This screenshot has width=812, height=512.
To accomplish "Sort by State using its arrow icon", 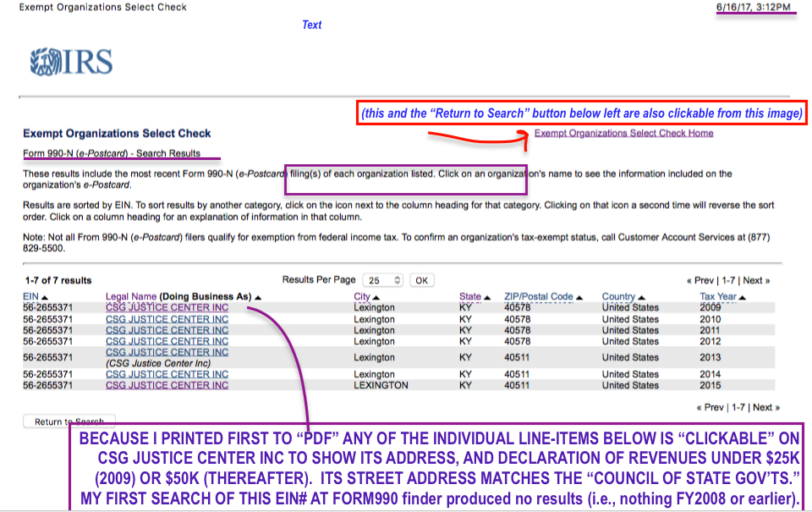I will point(488,297).
